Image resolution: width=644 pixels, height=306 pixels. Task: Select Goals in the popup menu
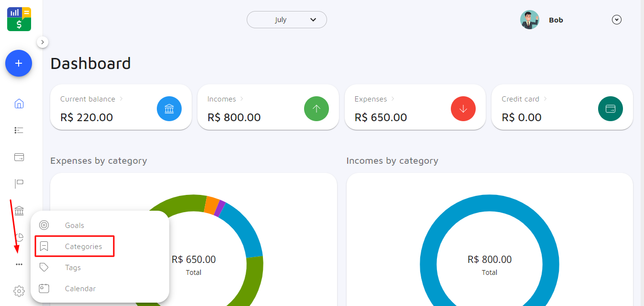99,225
